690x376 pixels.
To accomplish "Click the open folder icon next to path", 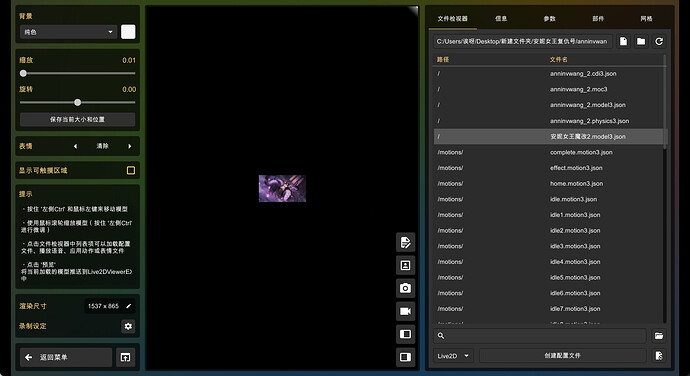I will [641, 41].
